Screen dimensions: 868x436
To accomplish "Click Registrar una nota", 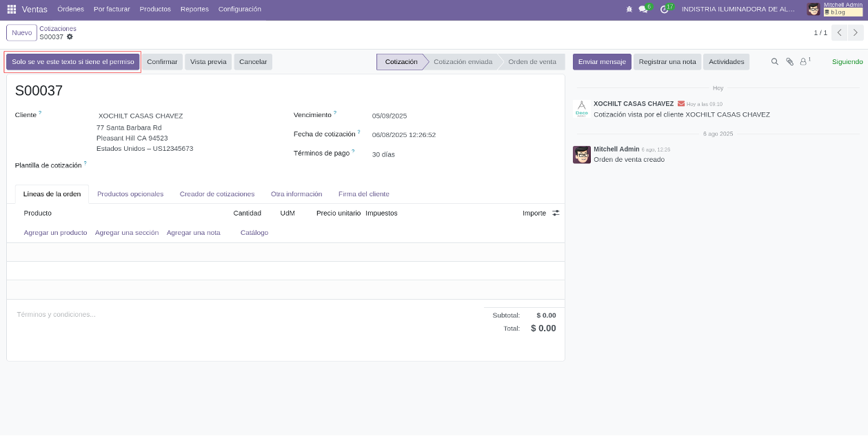I will pos(667,62).
